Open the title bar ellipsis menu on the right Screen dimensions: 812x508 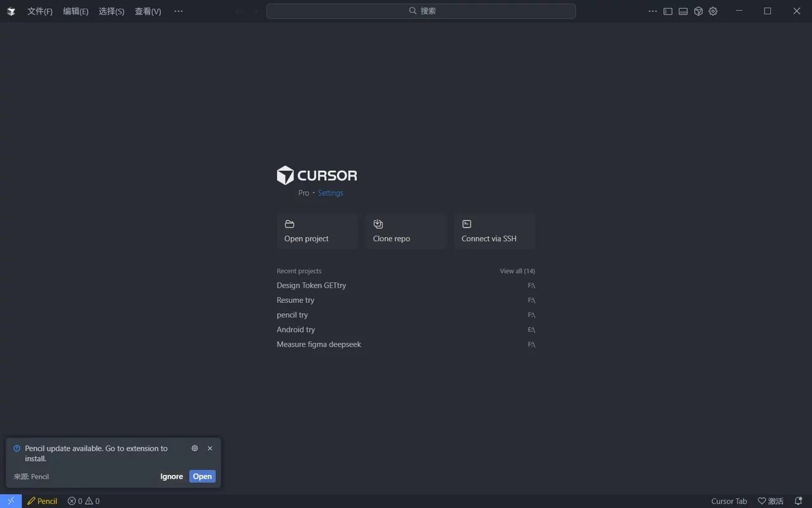click(653, 11)
